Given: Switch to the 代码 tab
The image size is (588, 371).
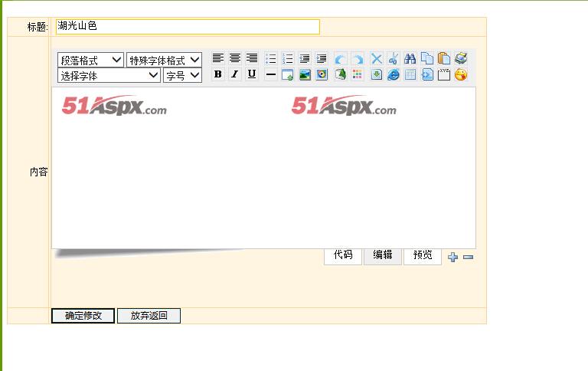Looking at the screenshot, I should click(x=343, y=255).
